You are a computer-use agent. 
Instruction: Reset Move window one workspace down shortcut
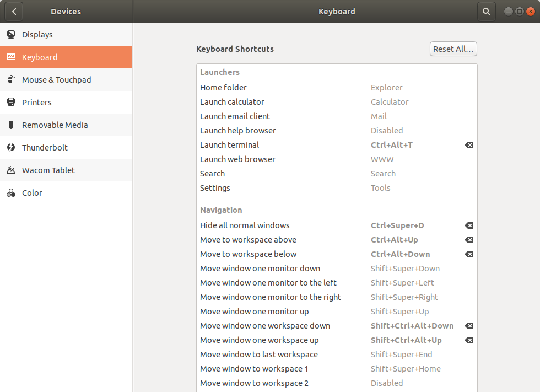click(x=469, y=326)
